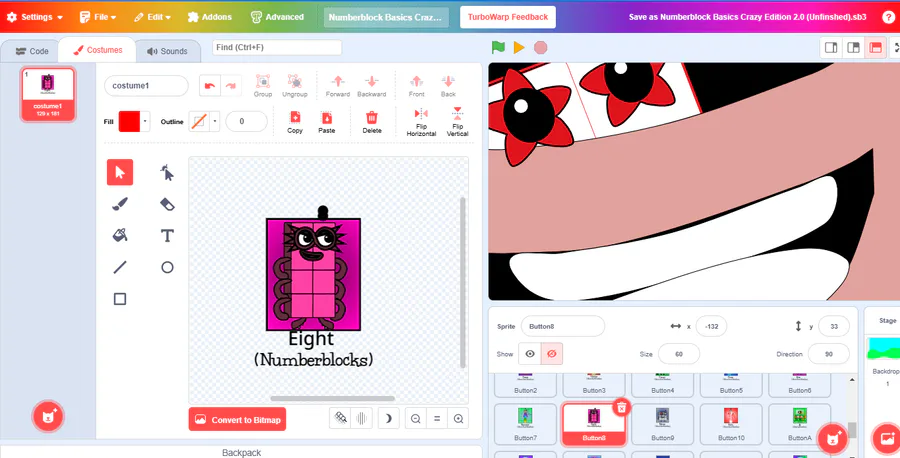900x458 pixels.
Task: Click the choose a sprite cat button
Action: click(x=832, y=439)
